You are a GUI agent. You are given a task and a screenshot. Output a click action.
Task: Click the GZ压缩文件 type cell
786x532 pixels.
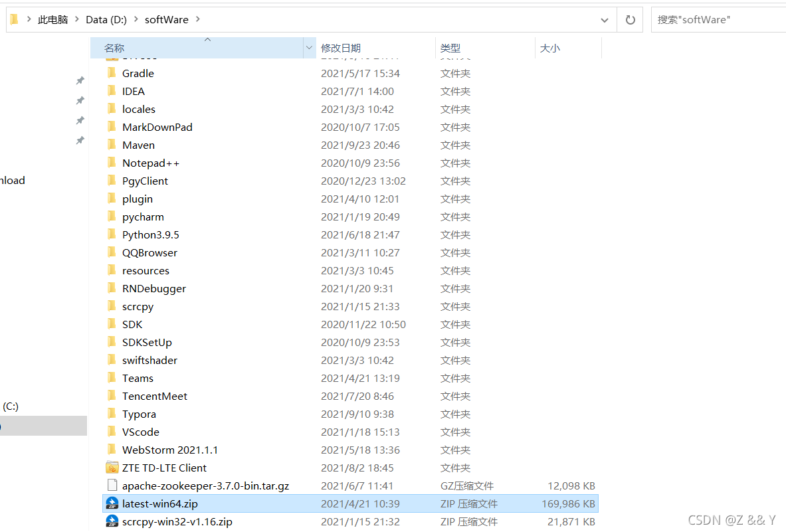[467, 486]
